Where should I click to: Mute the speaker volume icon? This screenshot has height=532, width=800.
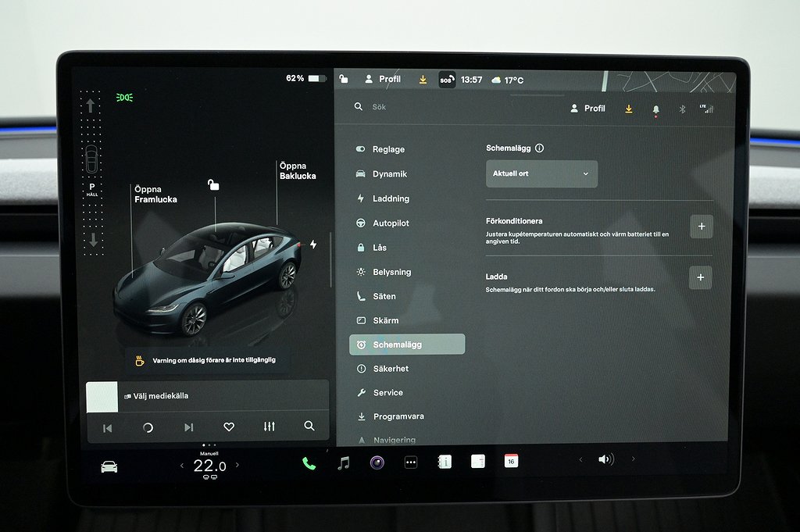(605, 459)
